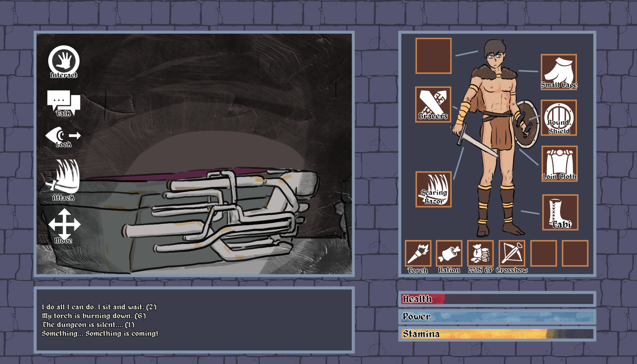Screen dimensions: 637x364
Task: Click the Tabi boots slot
Action: pos(560,212)
